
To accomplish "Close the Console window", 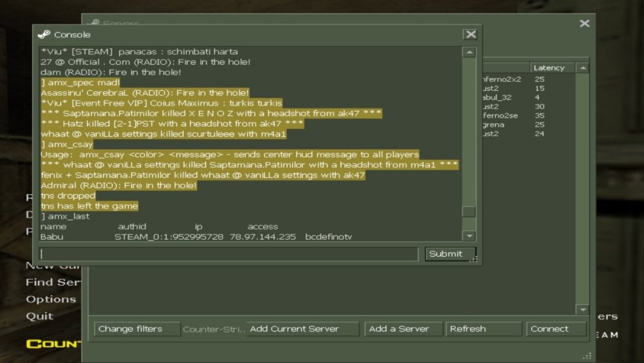I will click(471, 35).
